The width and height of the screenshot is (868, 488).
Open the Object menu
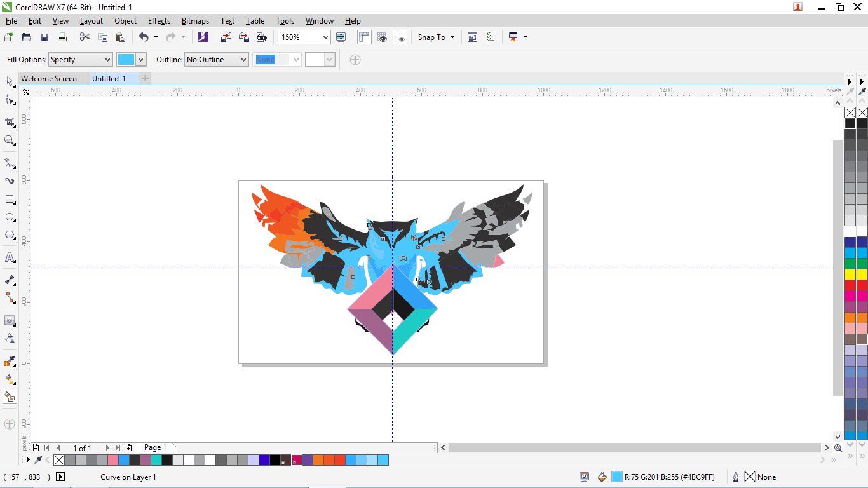click(126, 21)
